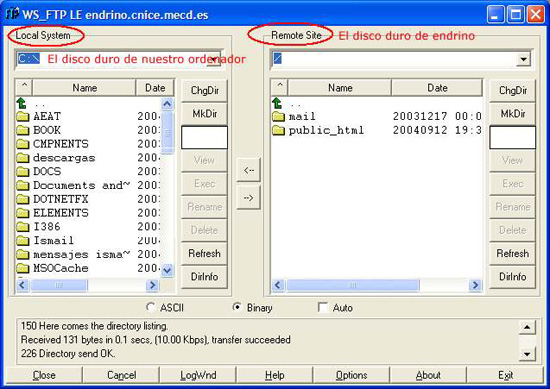Click the remote public_html folder icon
The width and height of the screenshot is (550, 389).
279,130
